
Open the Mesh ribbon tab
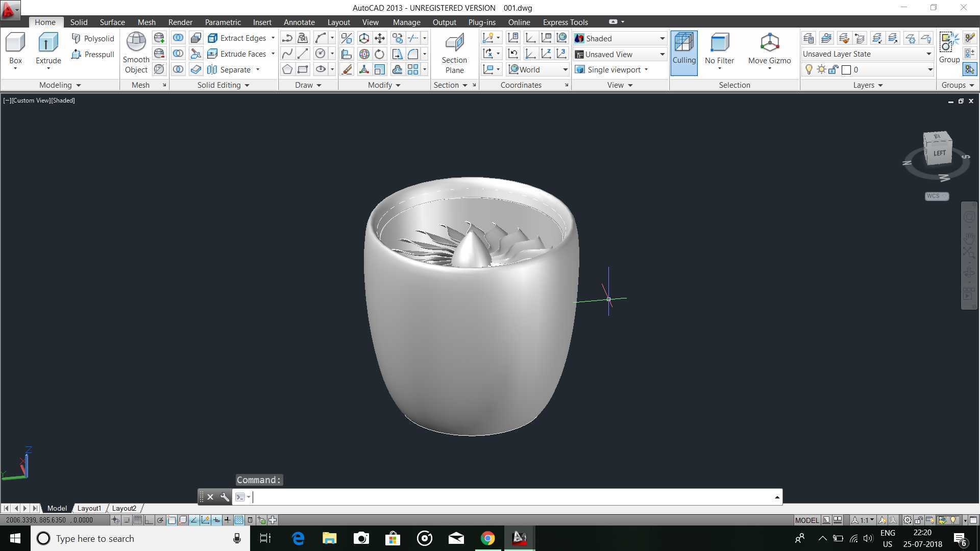[146, 22]
